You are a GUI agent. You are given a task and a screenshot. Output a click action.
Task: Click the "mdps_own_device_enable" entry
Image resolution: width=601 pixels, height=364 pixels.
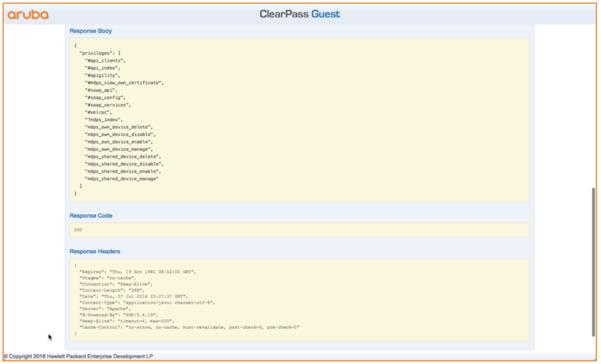pyautogui.click(x=119, y=142)
